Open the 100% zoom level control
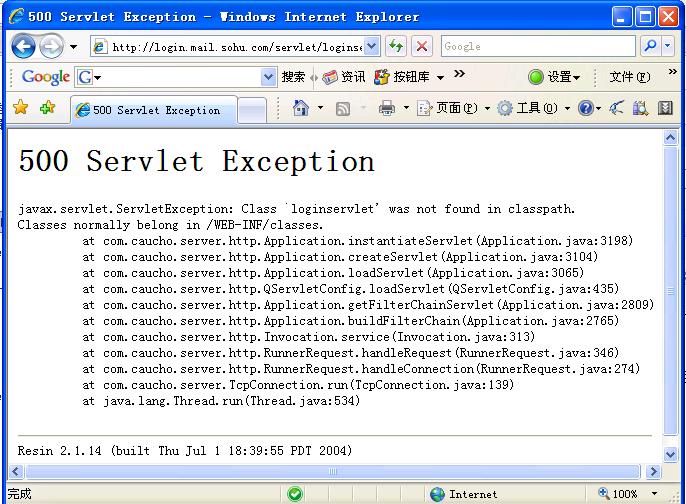Screen dimensions: 686x504 point(618,494)
